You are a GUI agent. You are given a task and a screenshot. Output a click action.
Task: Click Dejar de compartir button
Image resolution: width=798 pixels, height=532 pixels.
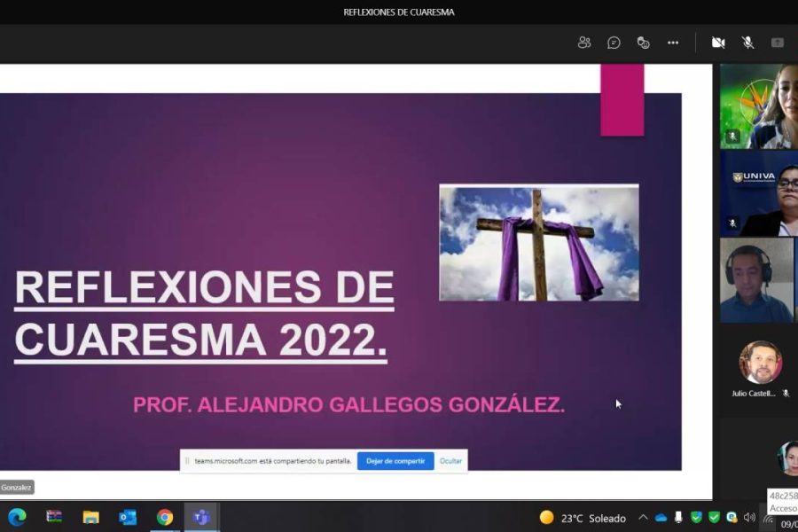(x=395, y=461)
